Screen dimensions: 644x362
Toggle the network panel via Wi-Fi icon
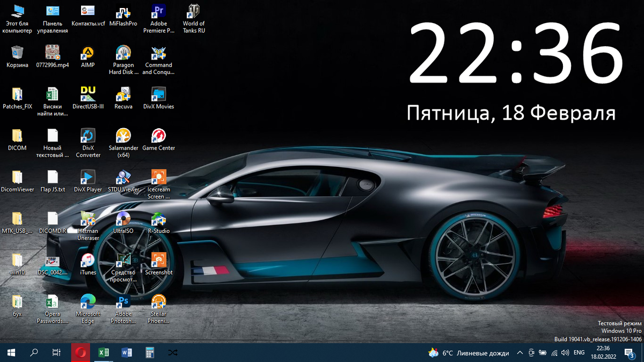coord(554,352)
